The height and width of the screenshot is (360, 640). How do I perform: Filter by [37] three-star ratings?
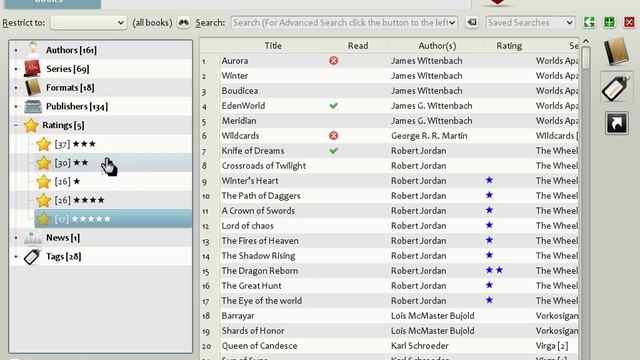[x=75, y=144]
